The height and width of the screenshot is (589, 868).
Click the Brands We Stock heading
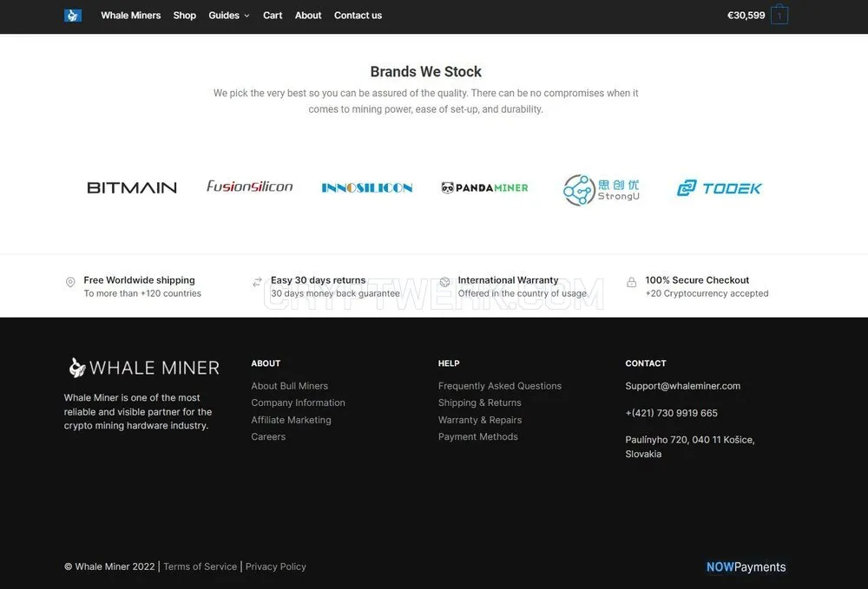[425, 72]
